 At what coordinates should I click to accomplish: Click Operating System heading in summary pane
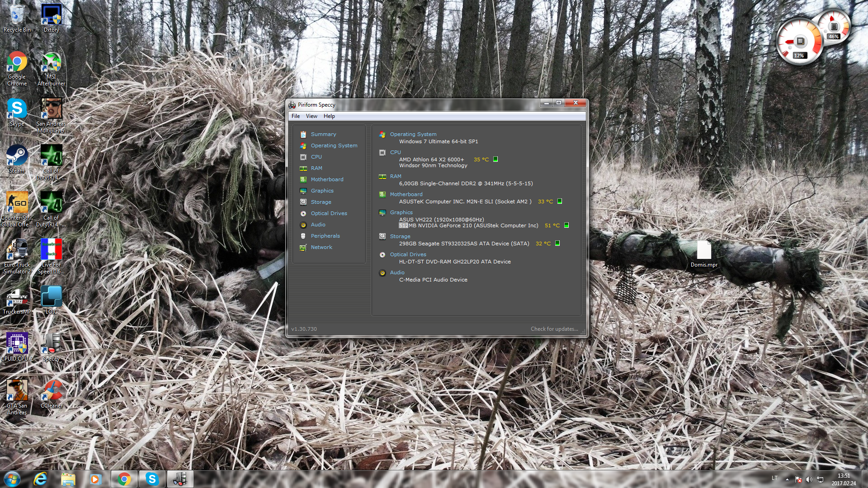pyautogui.click(x=413, y=134)
